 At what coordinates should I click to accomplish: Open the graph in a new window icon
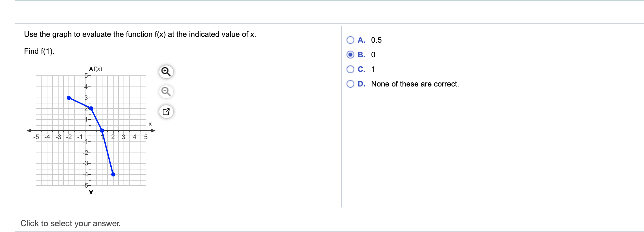click(166, 111)
